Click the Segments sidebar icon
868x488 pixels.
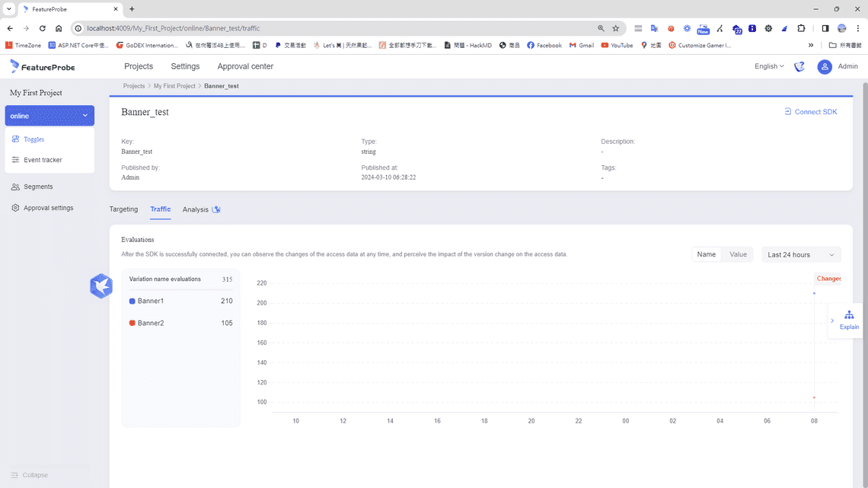coord(15,187)
